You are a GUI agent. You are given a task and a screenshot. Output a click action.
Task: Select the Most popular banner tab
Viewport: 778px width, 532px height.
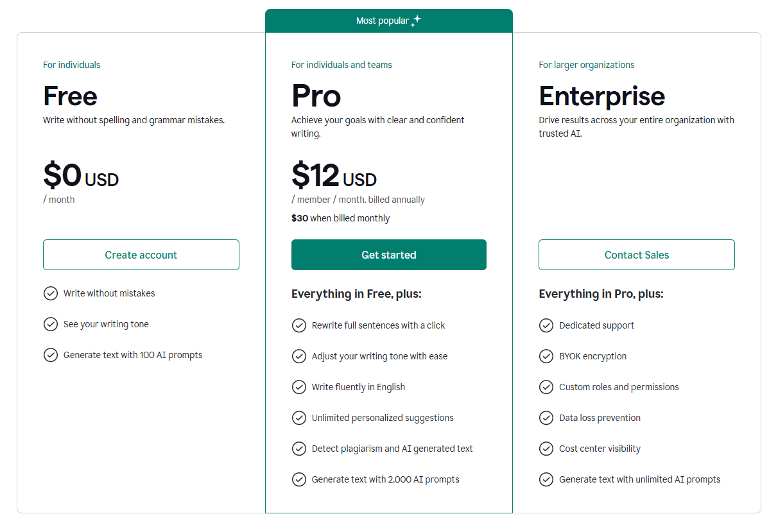point(388,21)
